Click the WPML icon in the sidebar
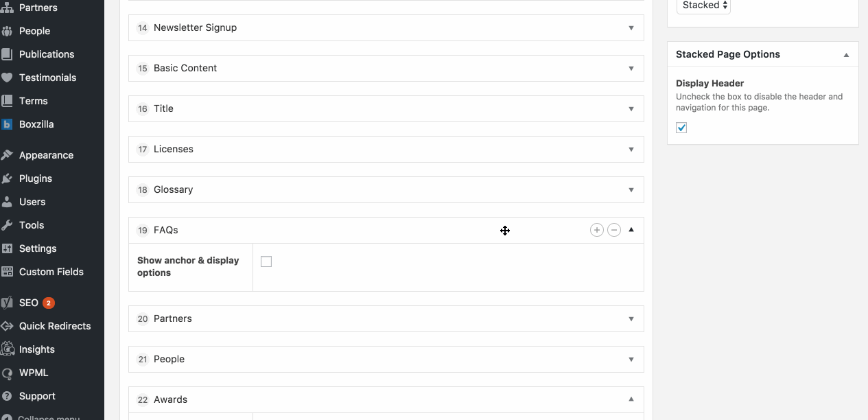Screen dimensions: 868x420 (x=7, y=373)
